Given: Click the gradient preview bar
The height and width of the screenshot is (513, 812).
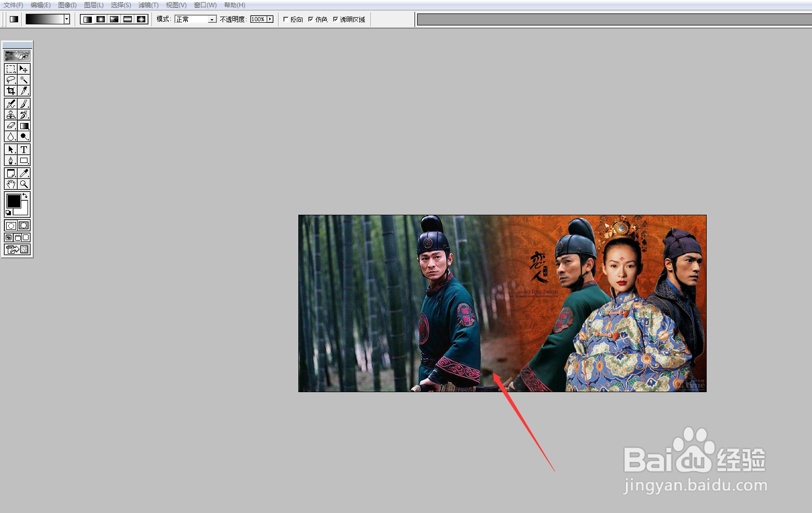Looking at the screenshot, I should pos(45,19).
